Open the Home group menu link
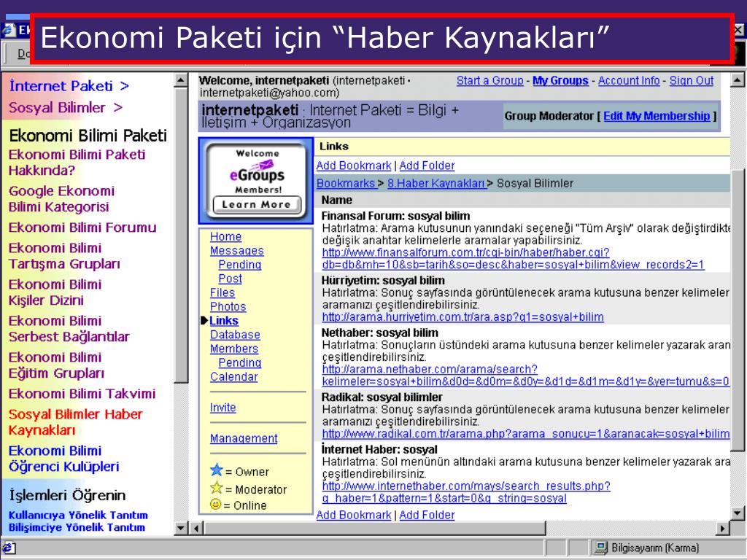747x560 pixels. coord(226,237)
